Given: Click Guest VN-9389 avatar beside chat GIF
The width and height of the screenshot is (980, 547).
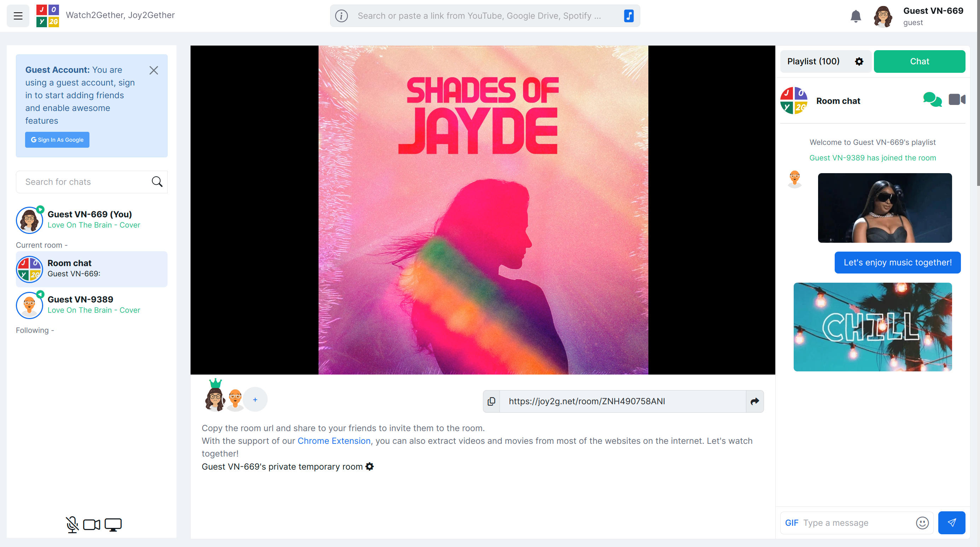Looking at the screenshot, I should pyautogui.click(x=794, y=180).
